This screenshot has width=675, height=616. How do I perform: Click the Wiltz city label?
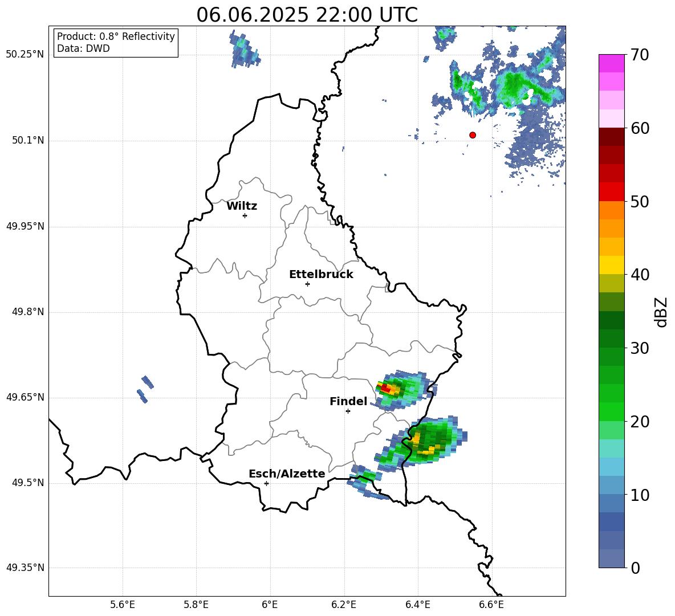(242, 206)
